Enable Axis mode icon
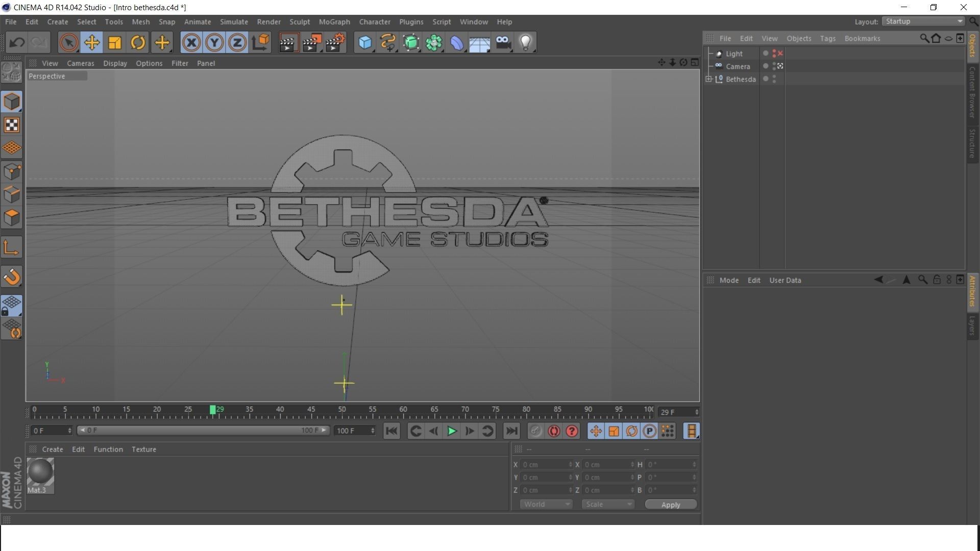This screenshot has width=980, height=551. (x=12, y=248)
